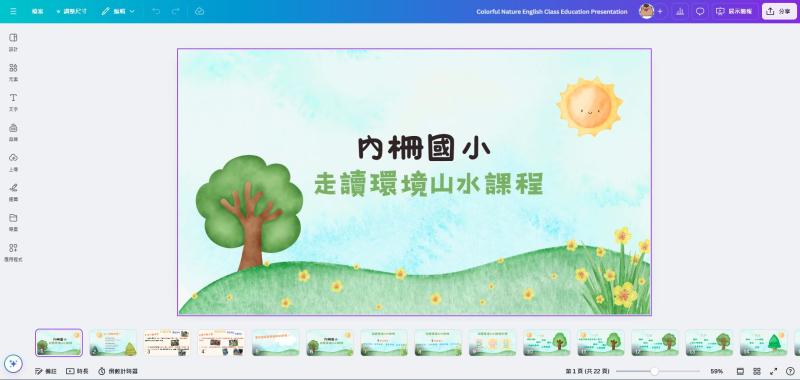Screen dimensions: 800x380
Task: Open the comments speech bubble
Action: [x=700, y=11]
